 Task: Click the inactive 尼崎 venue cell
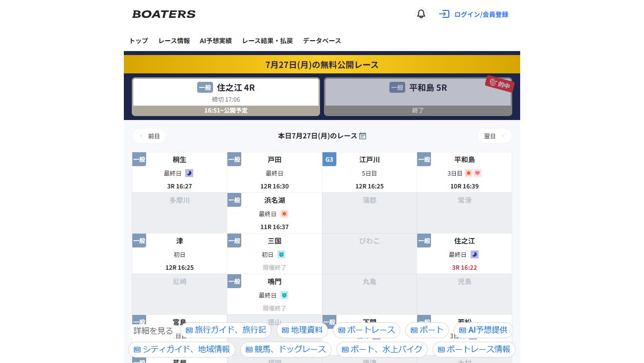pyautogui.click(x=179, y=295)
